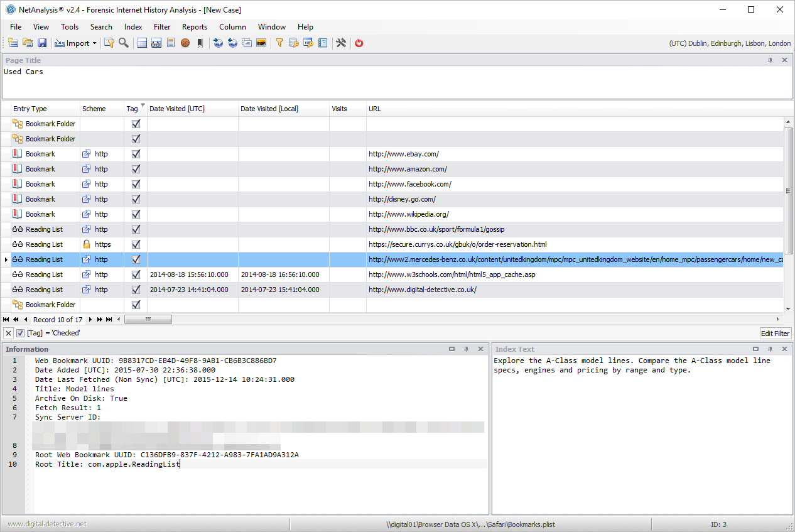Go to the last record navigation button
Image resolution: width=795 pixels, height=532 pixels.
[x=109, y=320]
